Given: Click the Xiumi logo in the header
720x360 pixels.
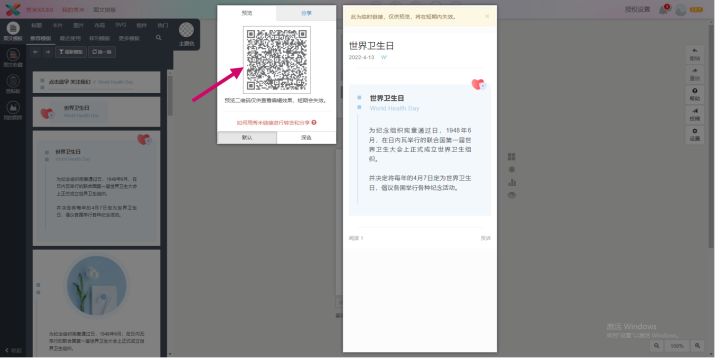Looking at the screenshot, I should coord(13,9).
